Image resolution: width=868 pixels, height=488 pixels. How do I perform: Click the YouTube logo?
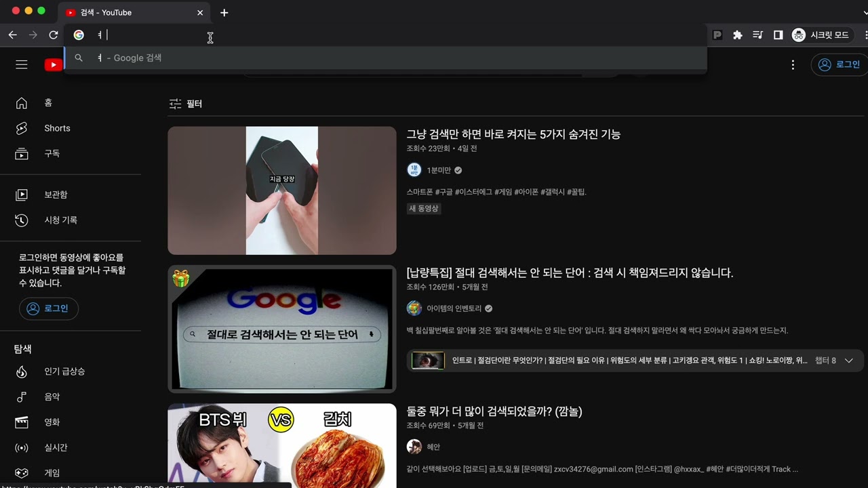(54, 64)
